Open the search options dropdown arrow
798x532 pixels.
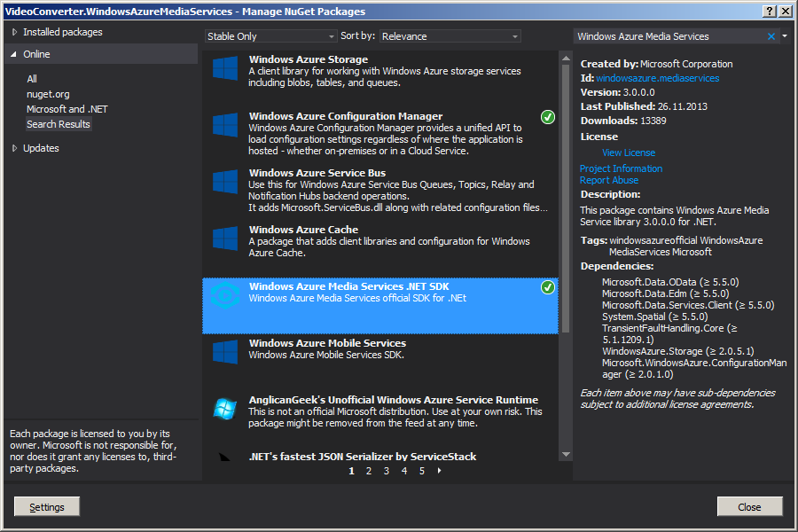tap(784, 36)
